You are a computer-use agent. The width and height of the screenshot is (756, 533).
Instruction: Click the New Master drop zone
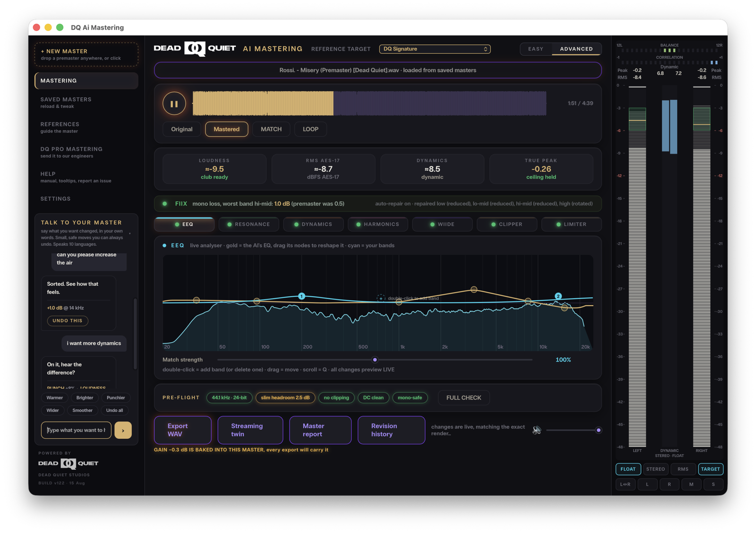[x=86, y=54]
